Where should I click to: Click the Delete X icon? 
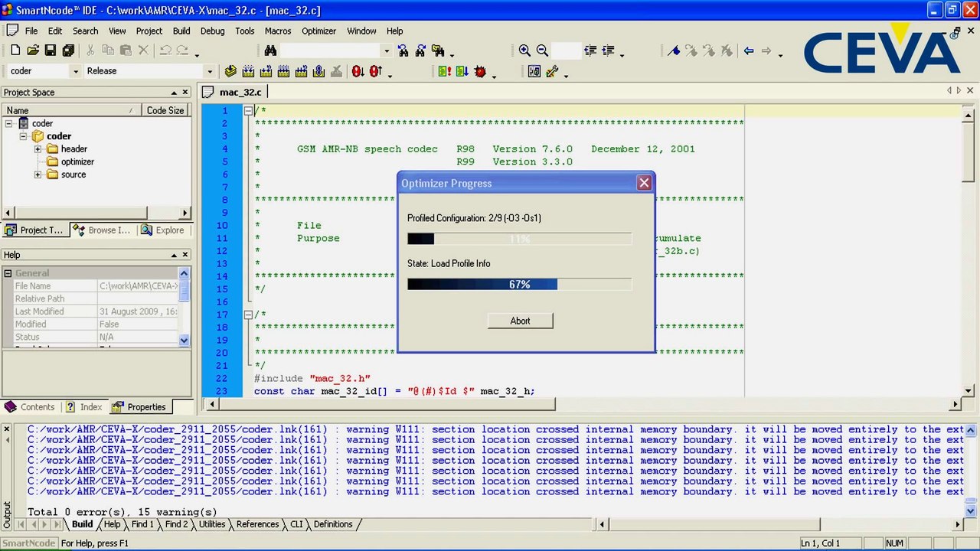(143, 51)
